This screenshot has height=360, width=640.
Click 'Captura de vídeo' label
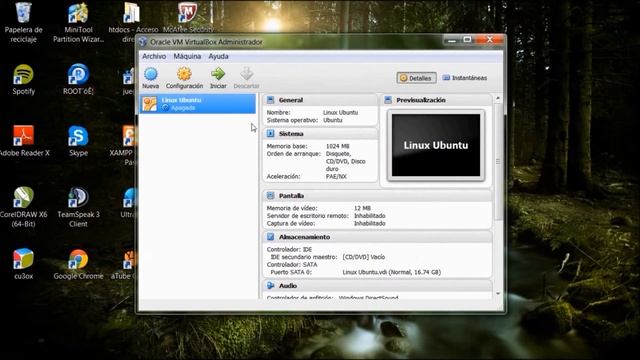tap(291, 224)
